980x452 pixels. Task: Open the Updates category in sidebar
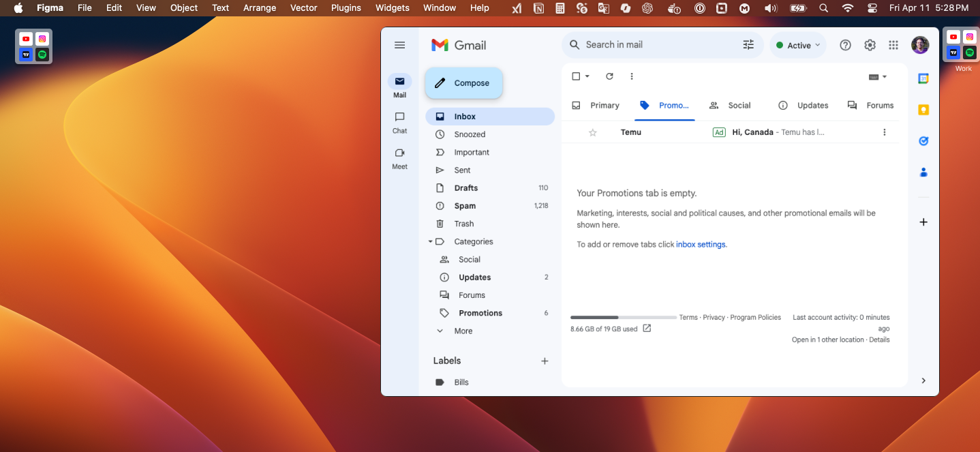(x=490, y=277)
